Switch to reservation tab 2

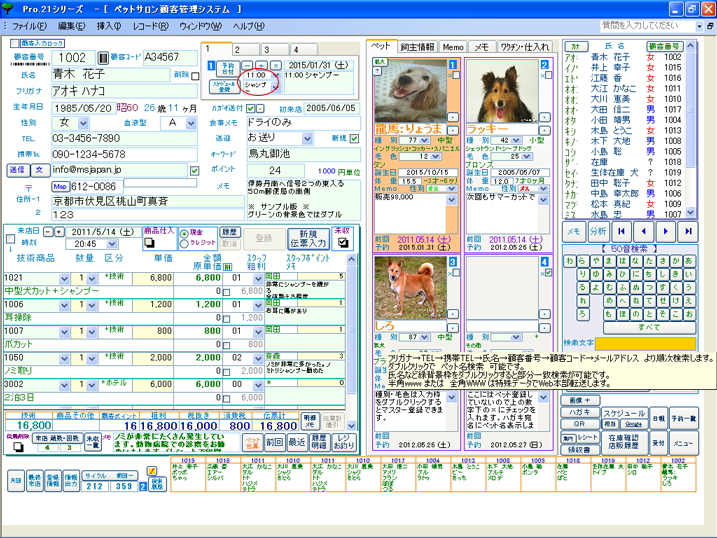coord(245,49)
